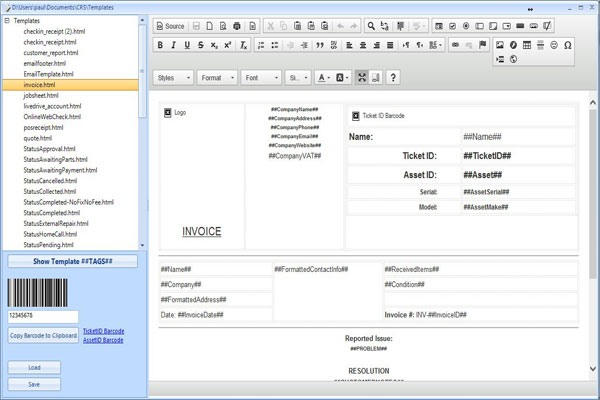600x400 pixels.
Task: Toggle Block Quote formatting
Action: [320, 45]
